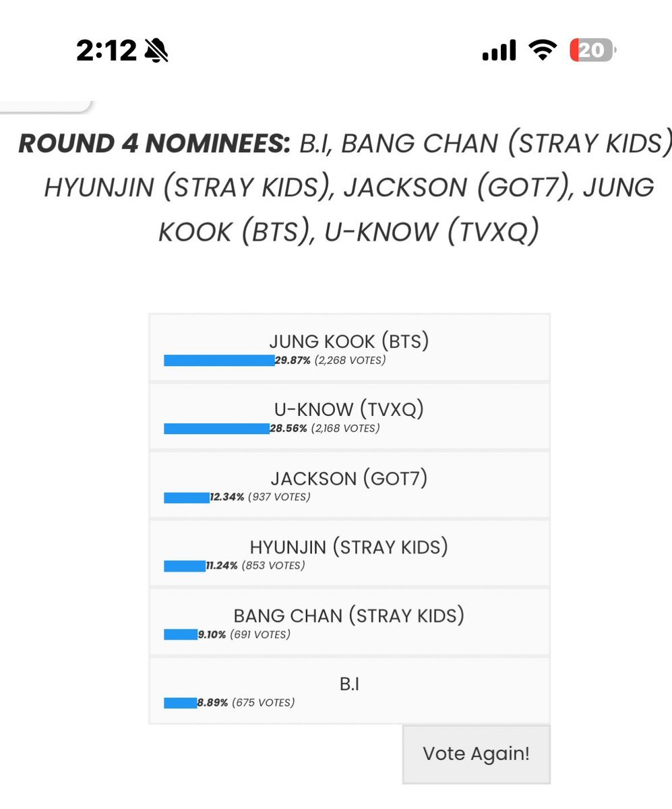Image resolution: width=672 pixels, height=809 pixels.
Task: Select the HYUNJIN (STRAY KIDS) poll entry
Action: coord(349,553)
